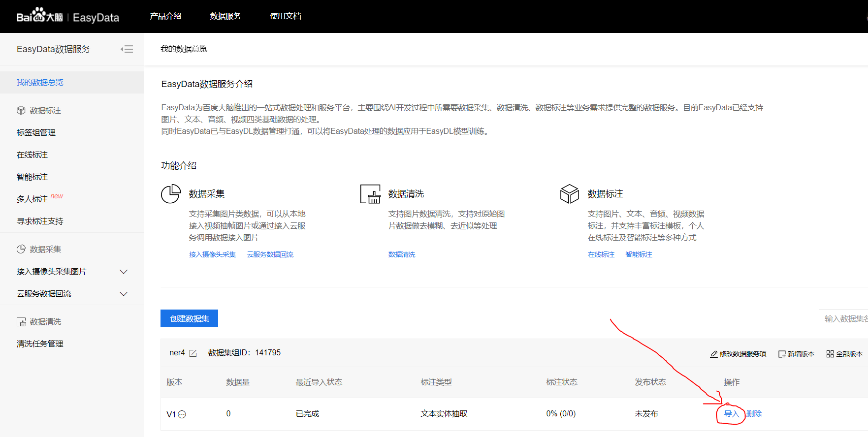Click the cube icon beside 数据标注 in sidebar

(x=21, y=110)
